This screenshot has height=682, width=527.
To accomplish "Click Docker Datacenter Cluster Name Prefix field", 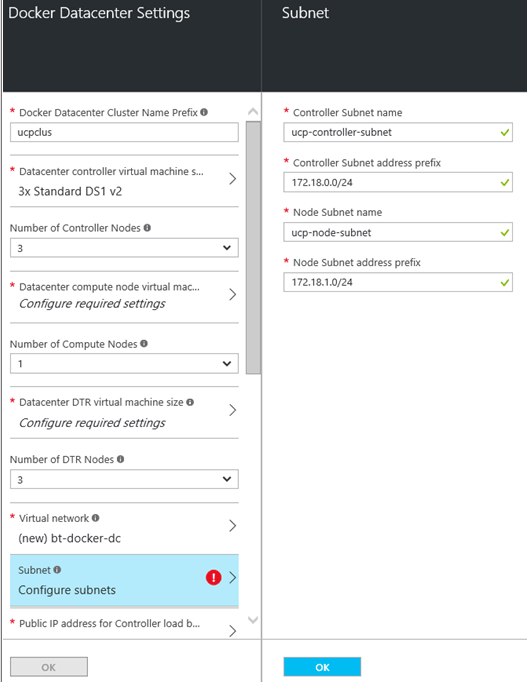I will coord(124,132).
